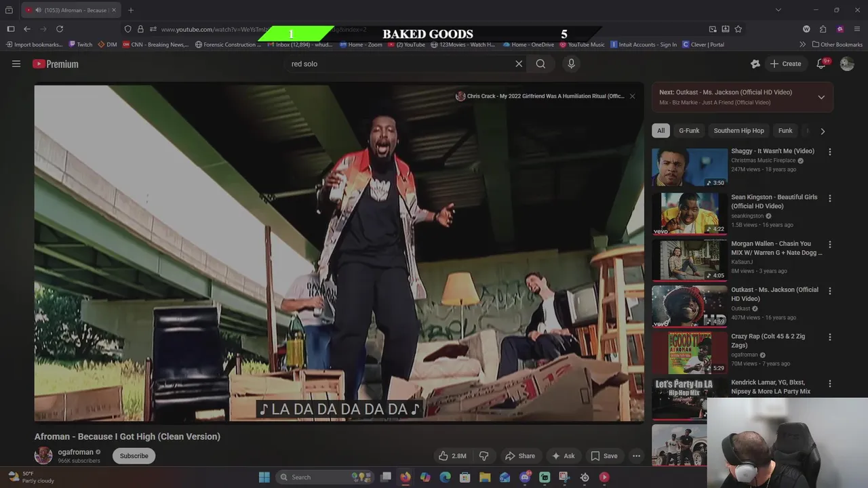The image size is (868, 488).
Task: Open Microsoft Edge from taskbar
Action: (445, 477)
